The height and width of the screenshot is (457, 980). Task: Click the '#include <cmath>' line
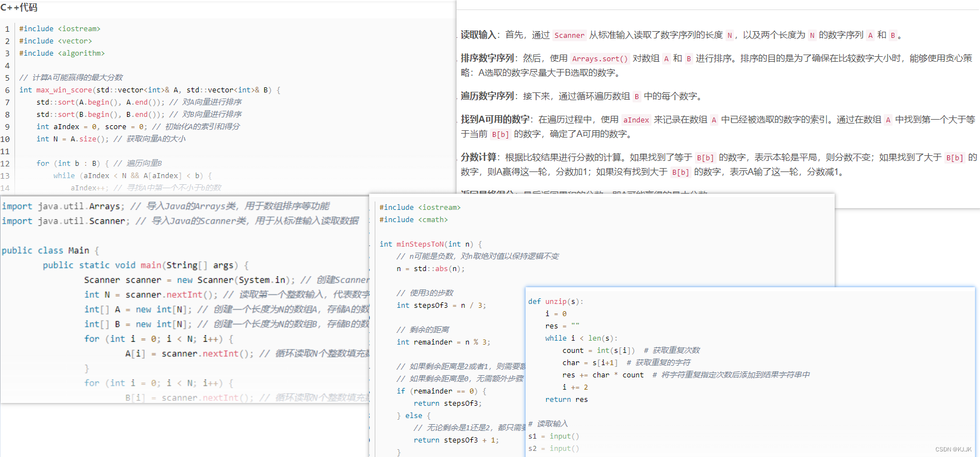(414, 219)
